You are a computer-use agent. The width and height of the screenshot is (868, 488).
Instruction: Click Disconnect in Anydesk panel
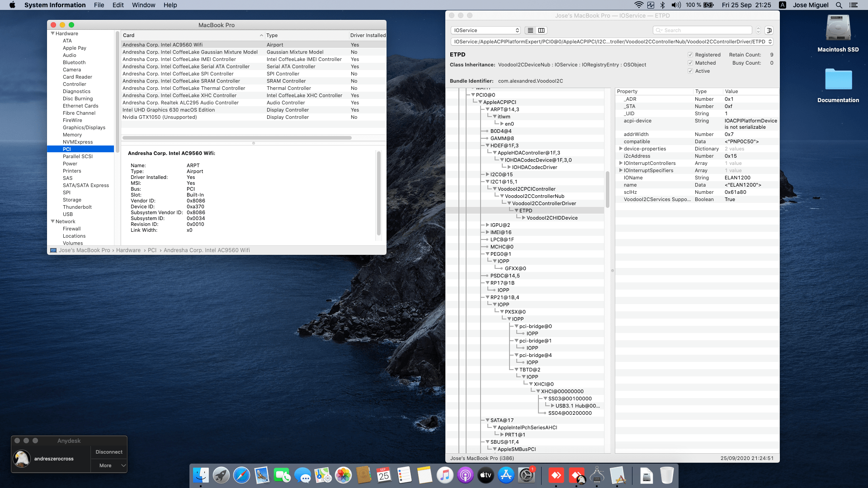pos(109,452)
